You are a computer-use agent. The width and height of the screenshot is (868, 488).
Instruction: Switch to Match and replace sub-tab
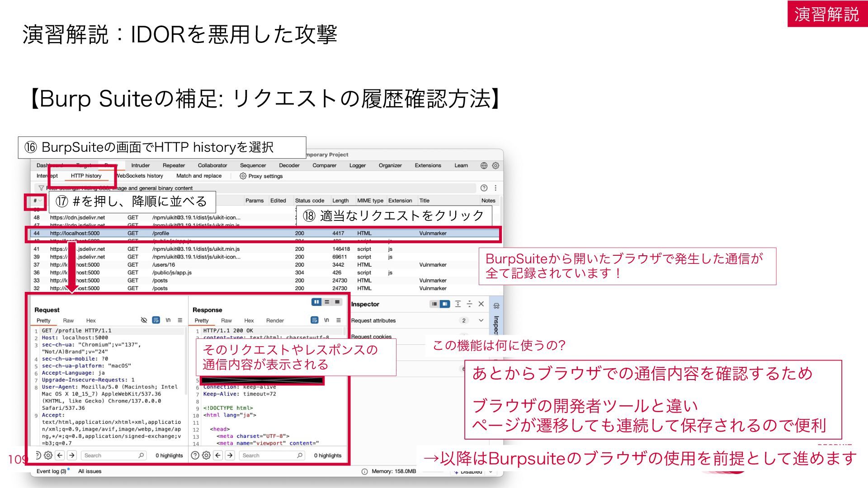[199, 176]
